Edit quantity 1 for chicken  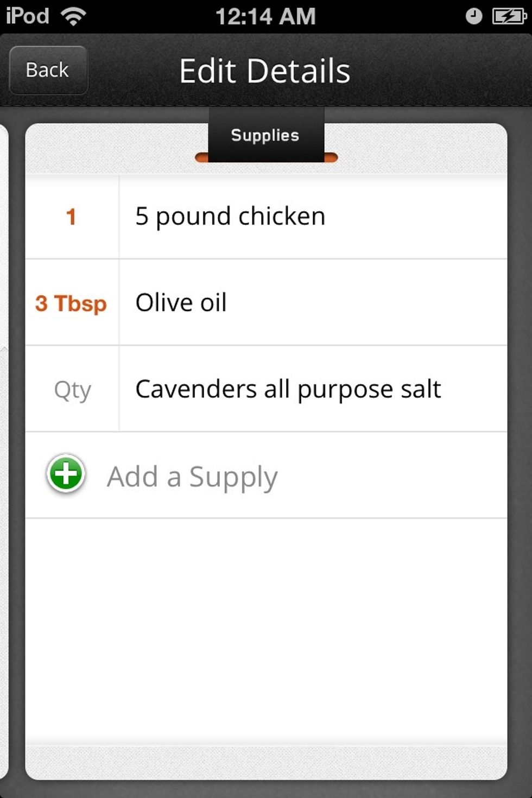tap(71, 217)
